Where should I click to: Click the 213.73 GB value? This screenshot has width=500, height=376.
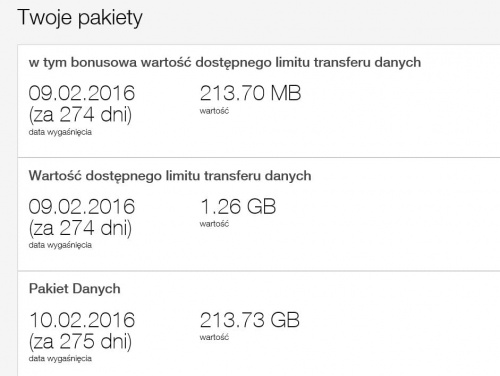point(250,320)
